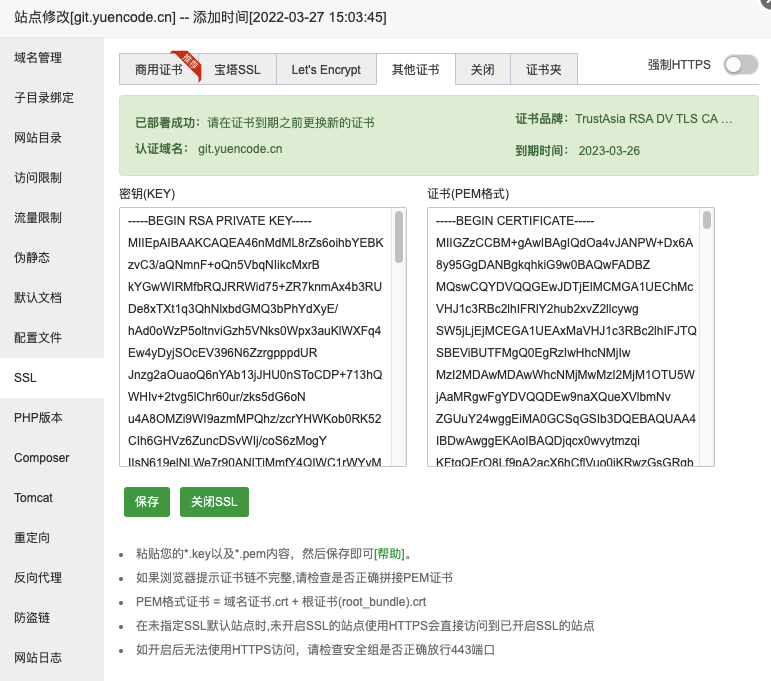
Task: Click the 证书(PEM格式) label
Action: (x=468, y=194)
